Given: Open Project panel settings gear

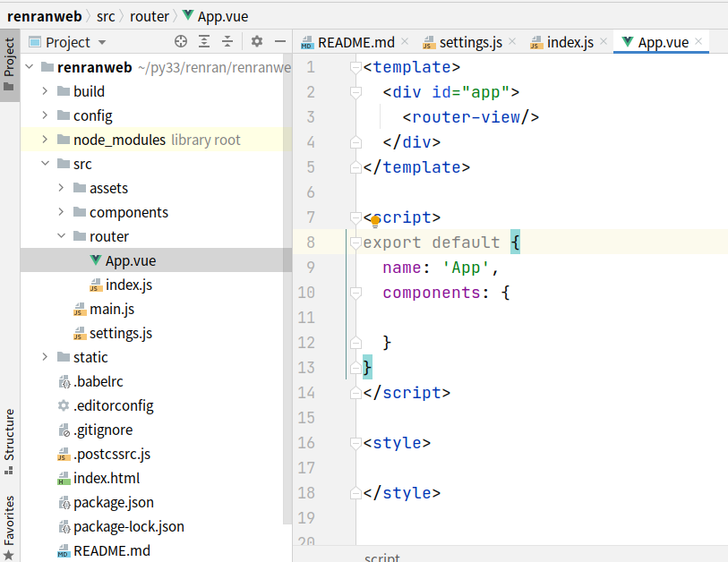Looking at the screenshot, I should click(x=257, y=42).
